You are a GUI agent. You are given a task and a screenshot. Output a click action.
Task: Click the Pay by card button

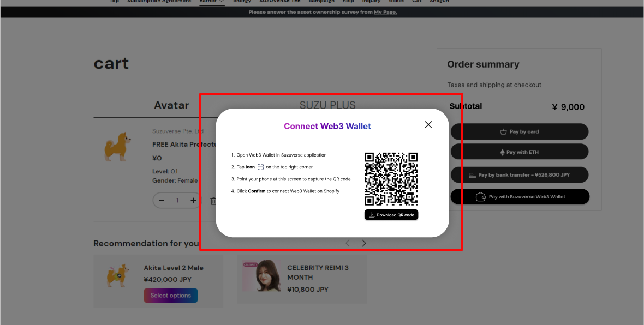519,131
